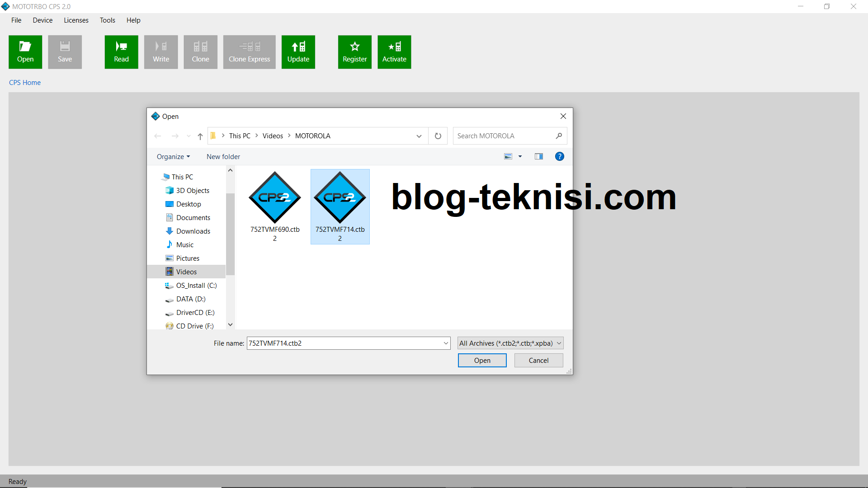The width and height of the screenshot is (868, 488).
Task: Click the Open button in dialog
Action: (482, 360)
